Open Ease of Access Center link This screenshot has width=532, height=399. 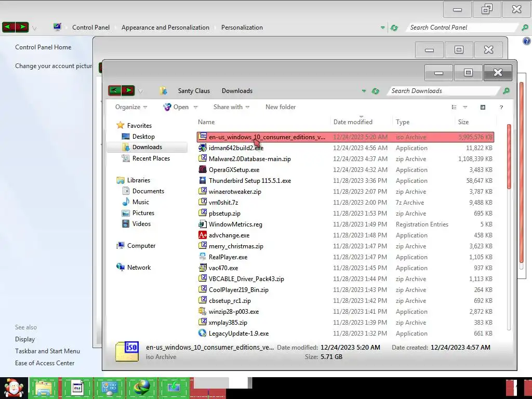(x=45, y=363)
